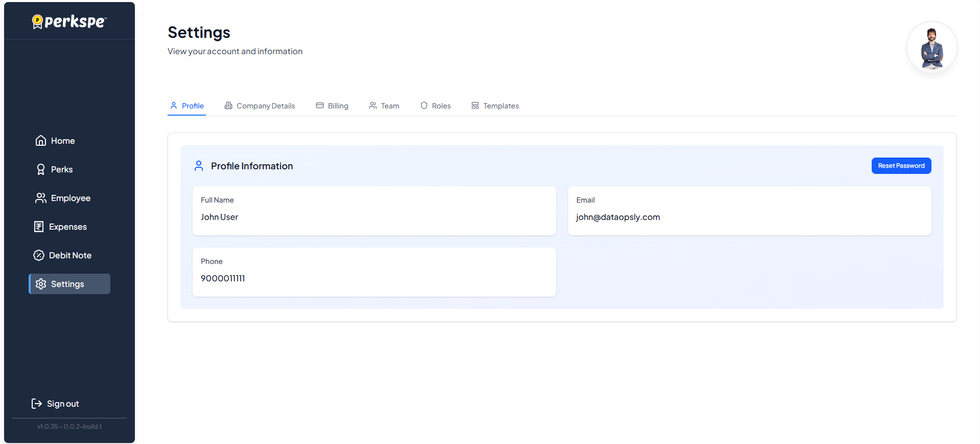Click the Sign out arrow icon
The height and width of the screenshot is (444, 980).
coord(37,404)
